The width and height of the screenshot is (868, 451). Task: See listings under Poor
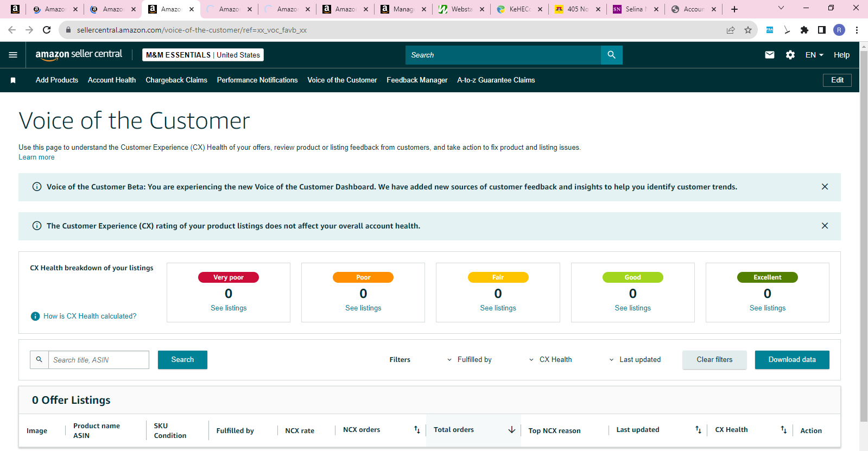click(x=363, y=308)
